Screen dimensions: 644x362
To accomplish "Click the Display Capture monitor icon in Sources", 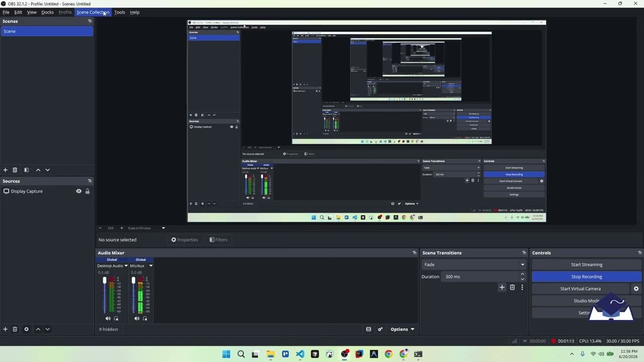I will (7, 191).
